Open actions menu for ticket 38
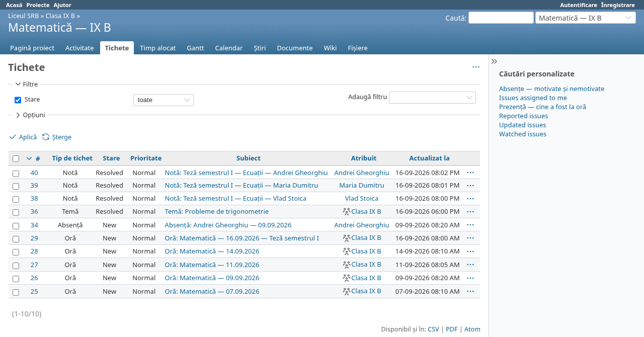The height and width of the screenshot is (337, 644). tap(470, 199)
